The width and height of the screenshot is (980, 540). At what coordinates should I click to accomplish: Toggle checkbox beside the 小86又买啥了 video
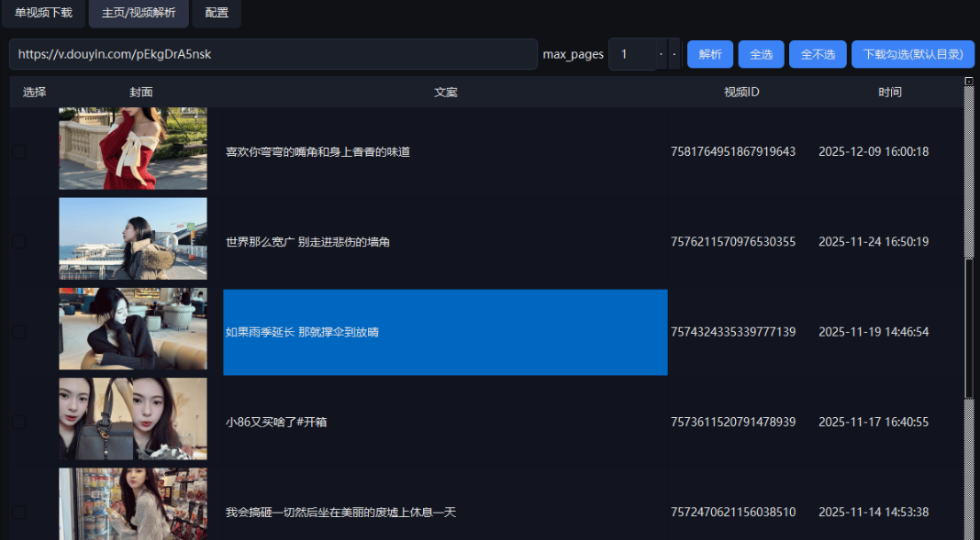[19, 423]
